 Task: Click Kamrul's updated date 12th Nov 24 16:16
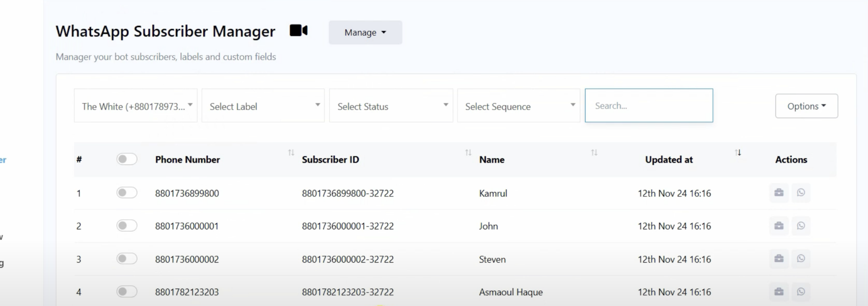click(674, 194)
